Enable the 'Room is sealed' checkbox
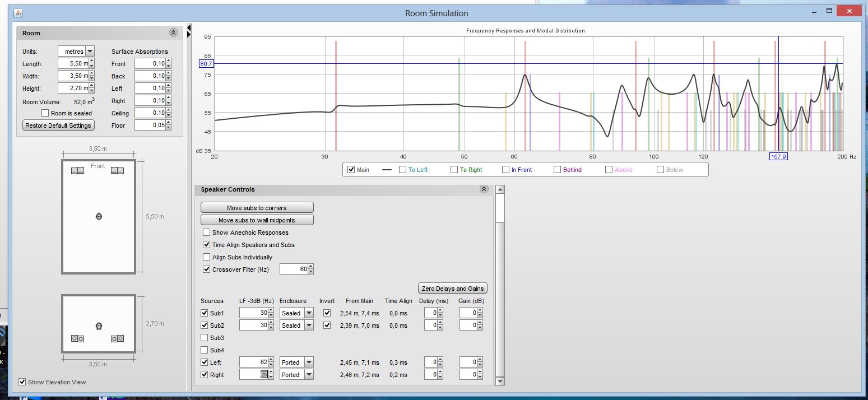The width and height of the screenshot is (868, 400). (45, 113)
